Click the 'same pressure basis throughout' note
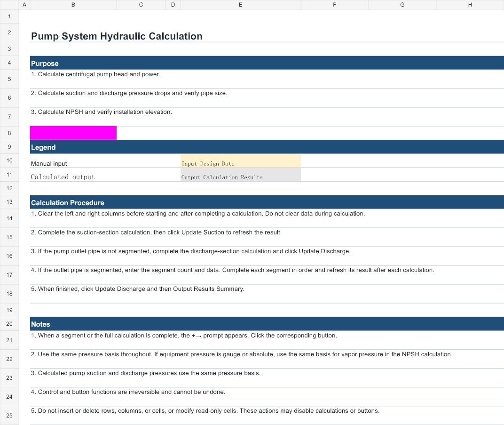This screenshot has height=425, width=504. tap(267, 359)
